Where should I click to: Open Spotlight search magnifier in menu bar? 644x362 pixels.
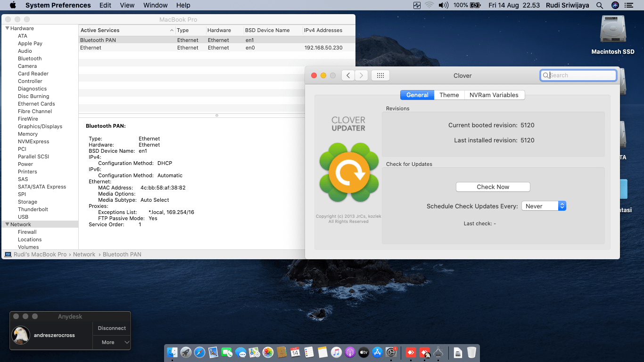click(x=600, y=5)
